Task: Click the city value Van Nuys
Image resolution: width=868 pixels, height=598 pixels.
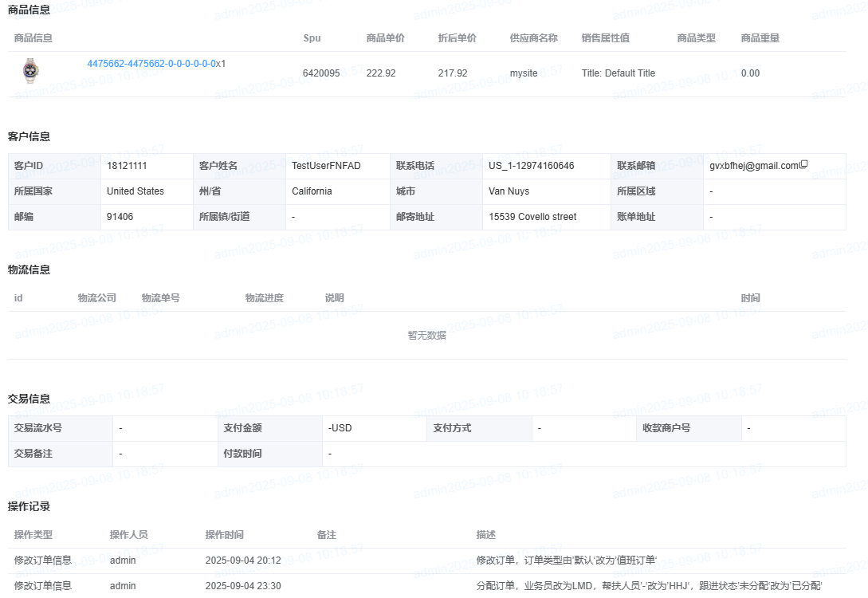Action: pos(509,191)
